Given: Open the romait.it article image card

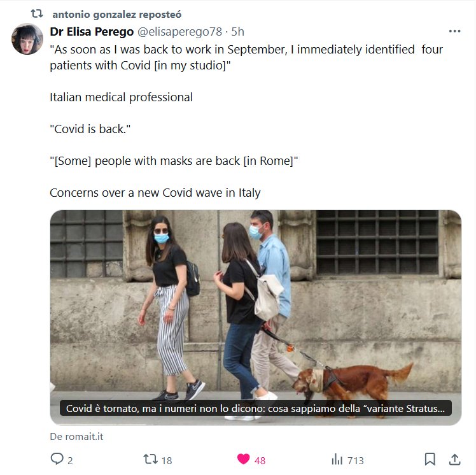Looking at the screenshot, I should pos(256,317).
